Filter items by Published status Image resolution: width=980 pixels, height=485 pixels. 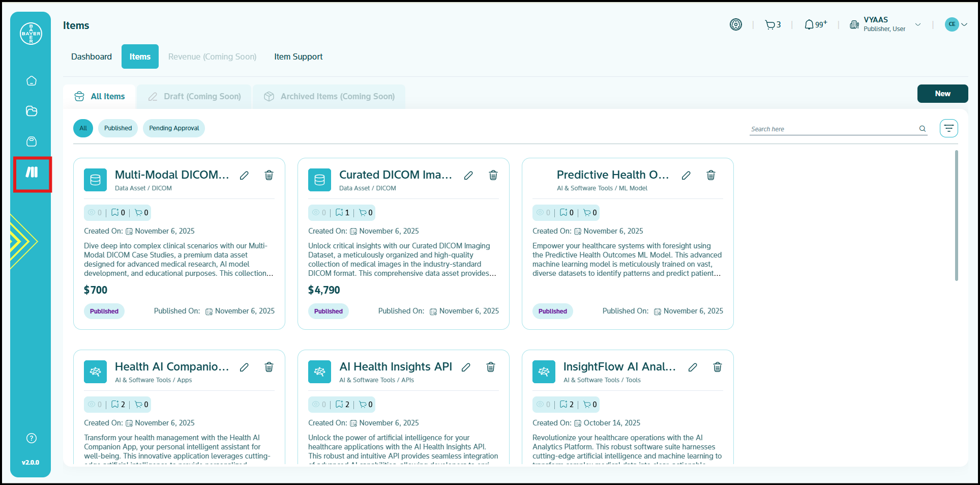click(118, 128)
